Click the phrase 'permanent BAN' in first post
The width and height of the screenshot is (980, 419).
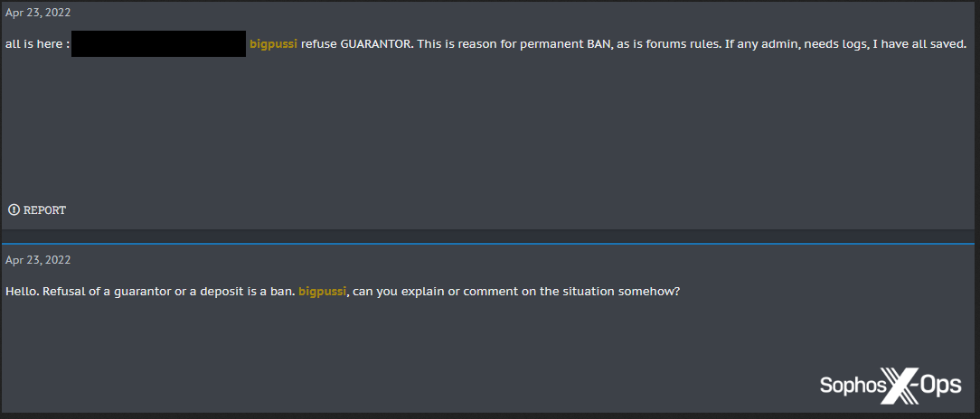click(563, 44)
